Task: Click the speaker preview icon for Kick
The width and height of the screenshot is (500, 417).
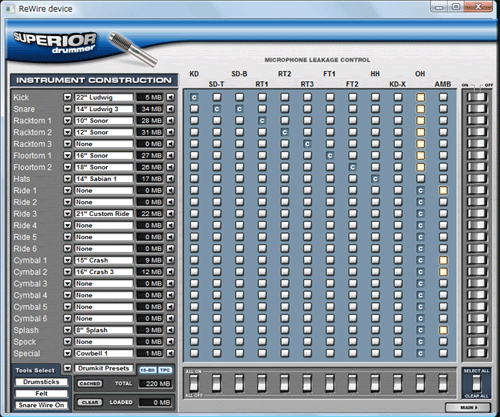Action: pos(171,97)
